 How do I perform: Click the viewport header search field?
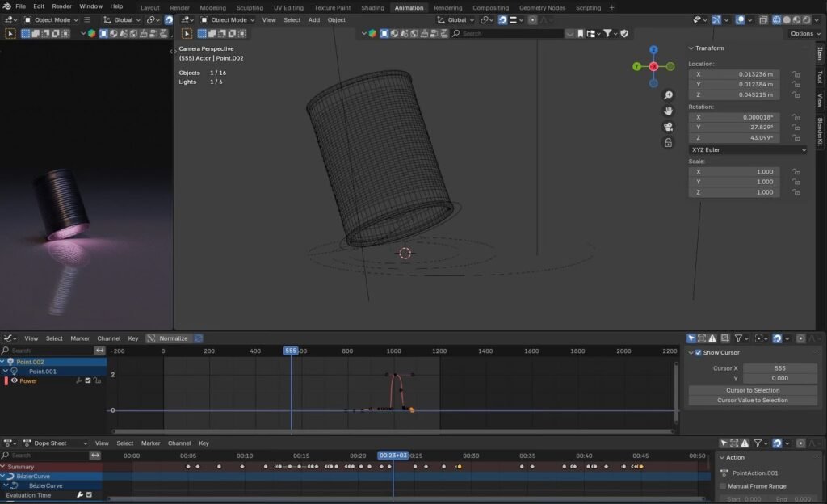pos(507,34)
